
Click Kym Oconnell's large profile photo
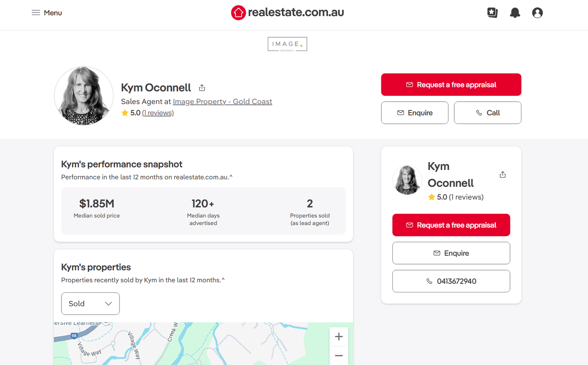[x=83, y=95]
